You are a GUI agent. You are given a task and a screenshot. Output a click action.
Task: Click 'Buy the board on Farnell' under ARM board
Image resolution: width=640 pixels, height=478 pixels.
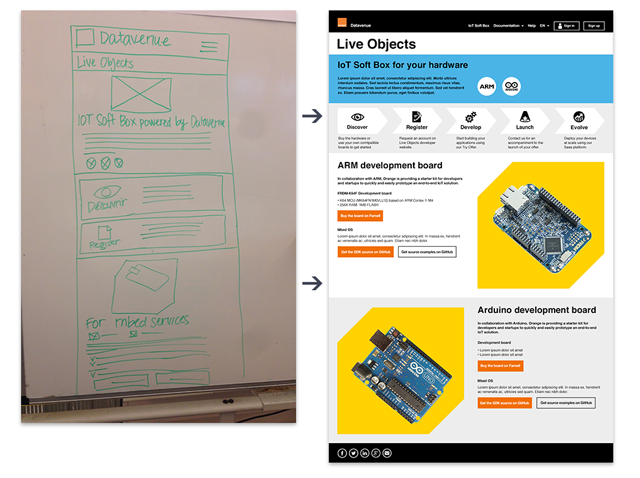[x=360, y=216]
